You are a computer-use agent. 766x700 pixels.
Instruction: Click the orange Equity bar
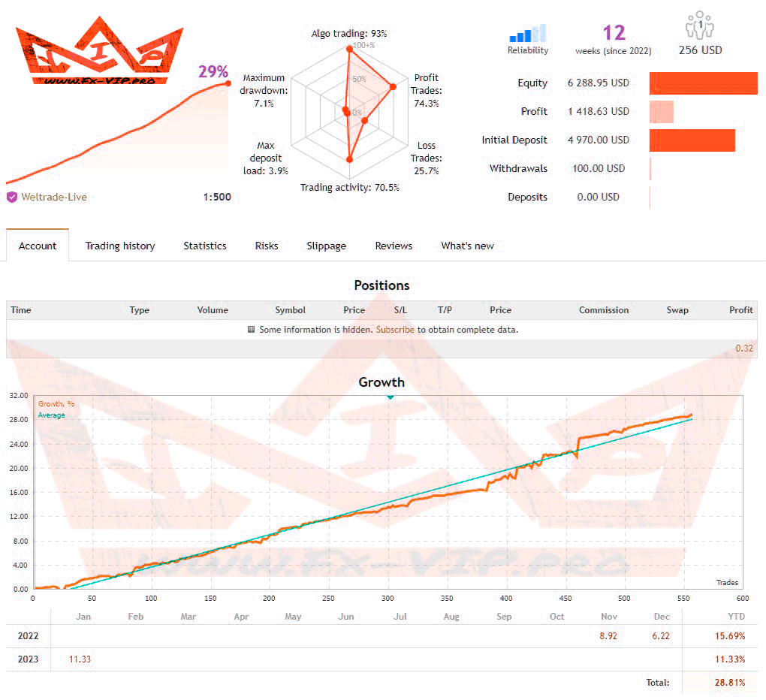(x=703, y=83)
